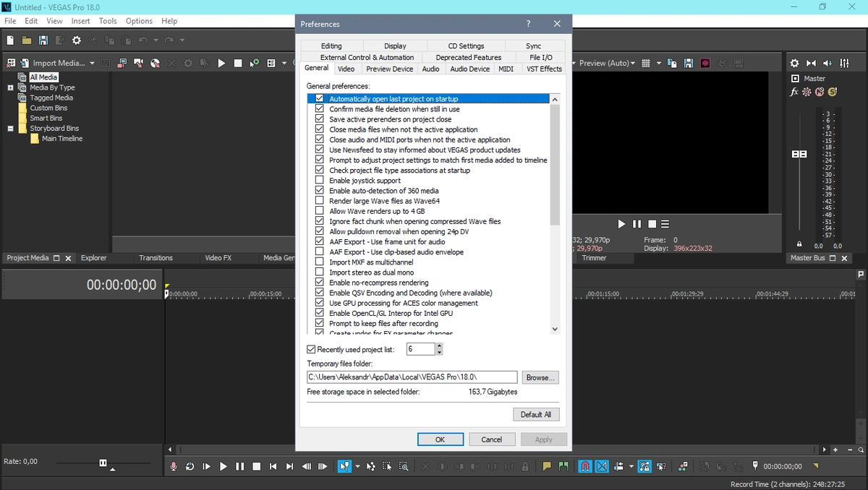
Task: Pause playback in the timeline transport
Action: point(239,467)
